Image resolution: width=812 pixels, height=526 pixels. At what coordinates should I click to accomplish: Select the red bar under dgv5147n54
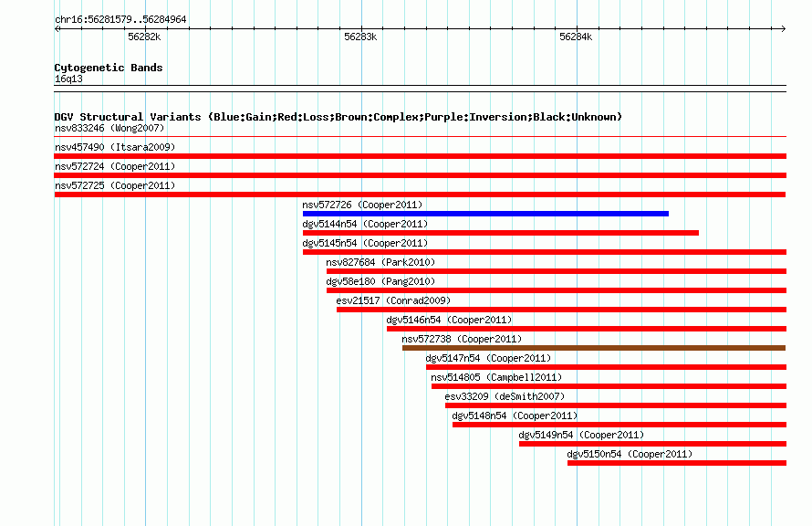pyautogui.click(x=606, y=367)
